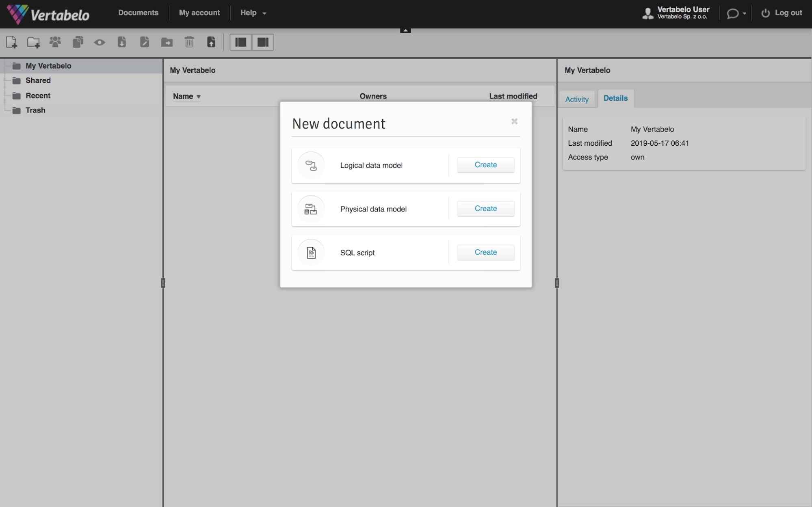812x507 pixels.
Task: Open the My account menu item
Action: click(x=199, y=13)
